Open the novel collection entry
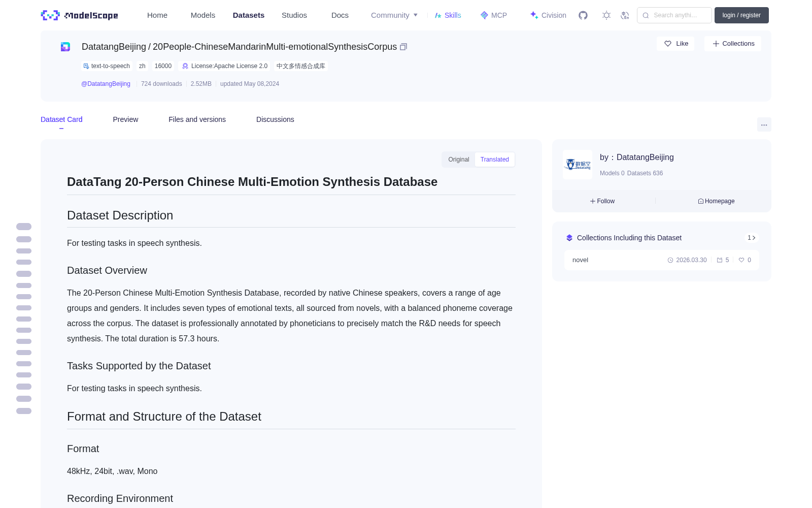Screen dimensions: 812x508 (662, 260)
